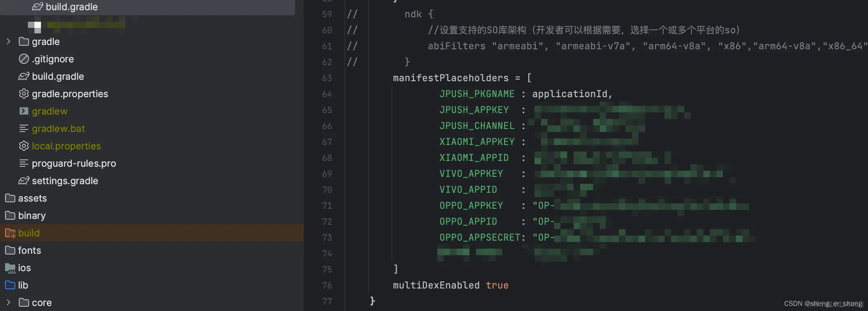Click the gradle elephant icon beside root build.gradle
868x311 pixels.
pos(24,76)
